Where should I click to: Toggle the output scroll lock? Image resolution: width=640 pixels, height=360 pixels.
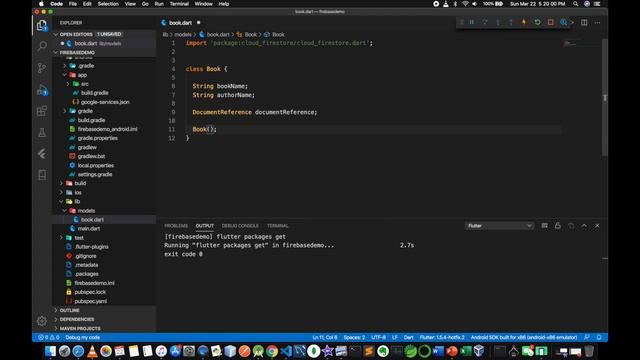coord(558,226)
